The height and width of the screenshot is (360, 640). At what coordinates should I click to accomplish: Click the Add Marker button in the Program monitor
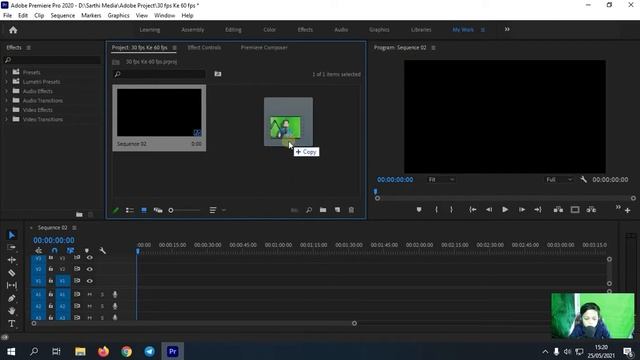(x=419, y=209)
